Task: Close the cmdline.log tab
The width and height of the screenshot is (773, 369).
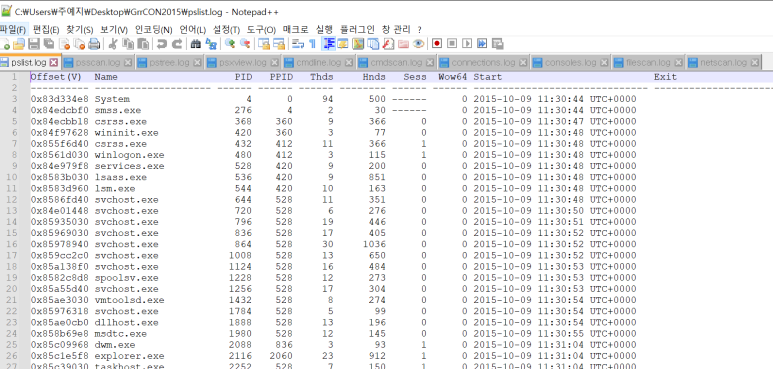Action: (349, 63)
